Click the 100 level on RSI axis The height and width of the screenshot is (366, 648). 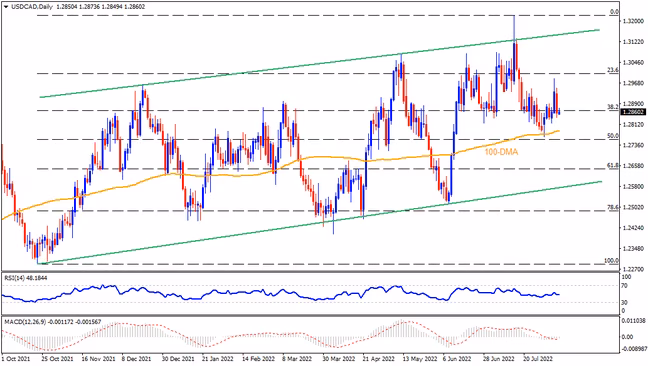(627, 277)
